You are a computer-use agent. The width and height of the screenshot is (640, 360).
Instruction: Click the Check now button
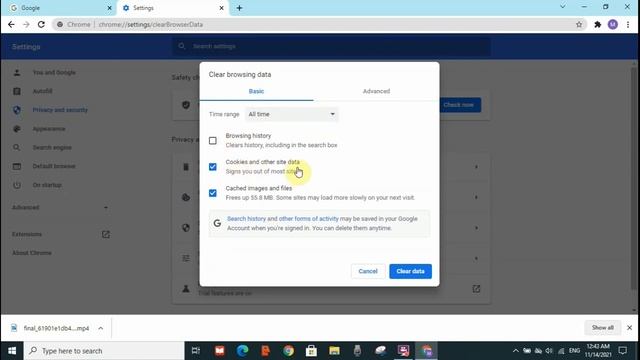[x=460, y=105]
